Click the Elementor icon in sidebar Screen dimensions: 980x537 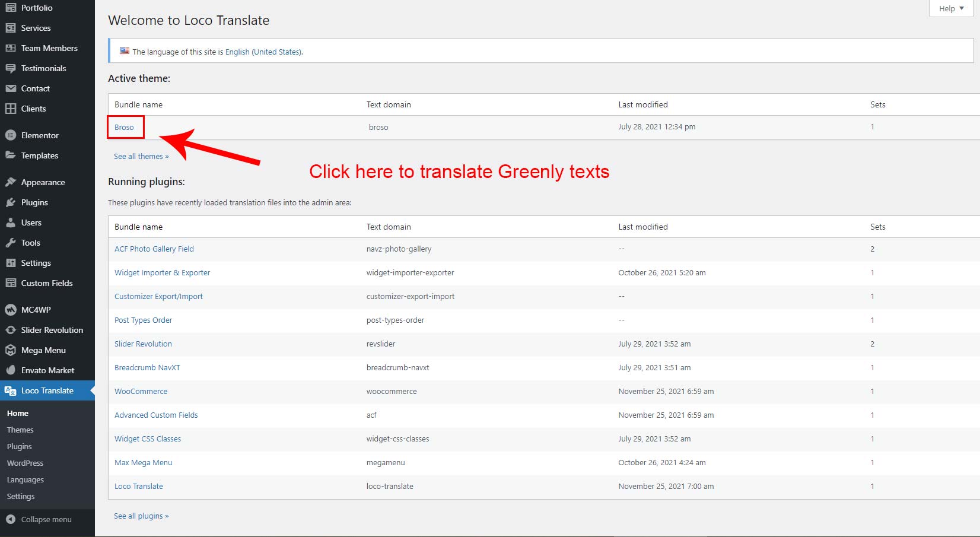point(11,135)
